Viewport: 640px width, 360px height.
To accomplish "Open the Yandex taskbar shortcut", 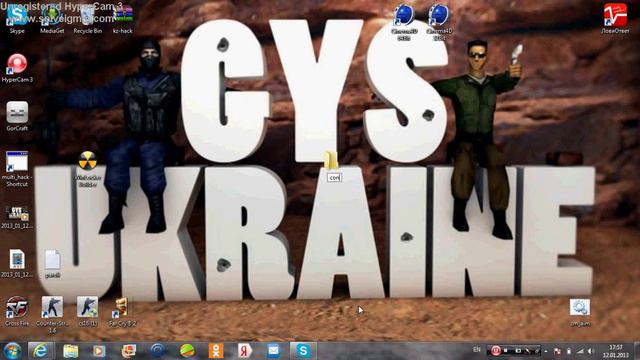I will click(x=245, y=351).
